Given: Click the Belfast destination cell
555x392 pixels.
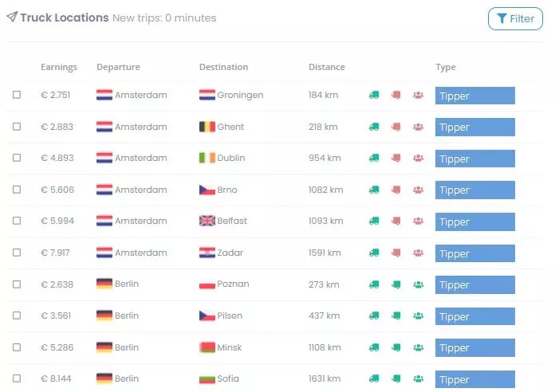Looking at the screenshot, I should coord(231,221).
